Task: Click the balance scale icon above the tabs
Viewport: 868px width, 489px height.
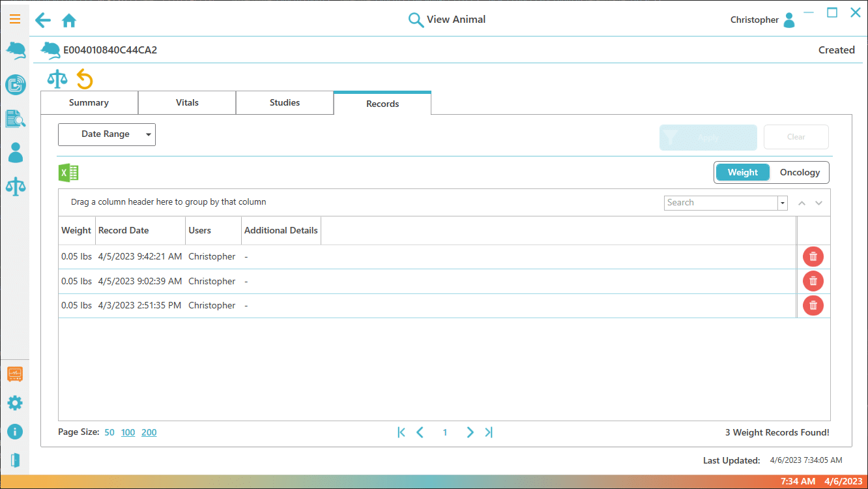Action: click(57, 80)
